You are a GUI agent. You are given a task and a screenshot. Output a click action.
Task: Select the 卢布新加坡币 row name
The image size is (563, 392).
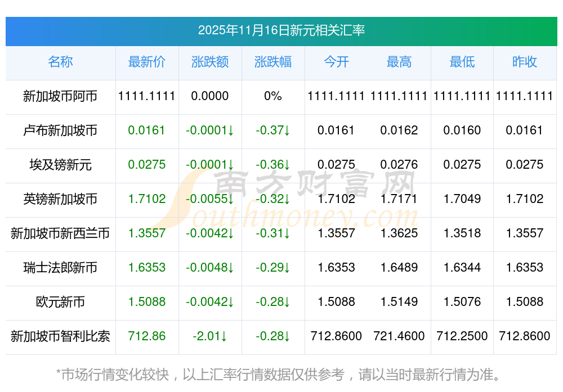pyautogui.click(x=60, y=130)
